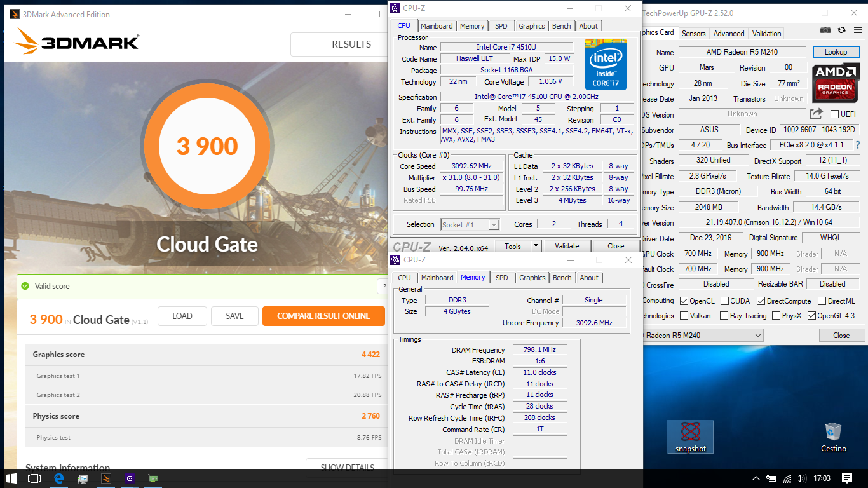Click the 3DMark logo in header
868x488 pixels.
pyautogui.click(x=77, y=41)
